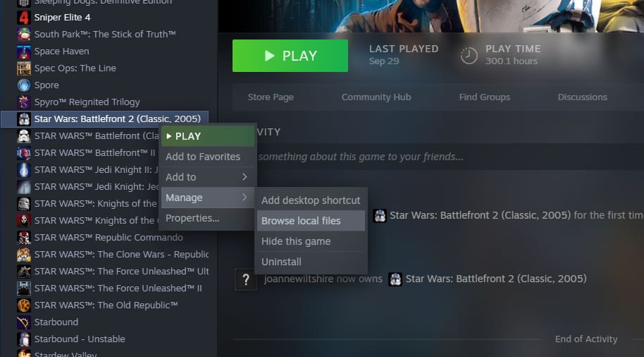Select South Park: The Stick of Truth
The height and width of the screenshot is (357, 644).
tap(105, 34)
